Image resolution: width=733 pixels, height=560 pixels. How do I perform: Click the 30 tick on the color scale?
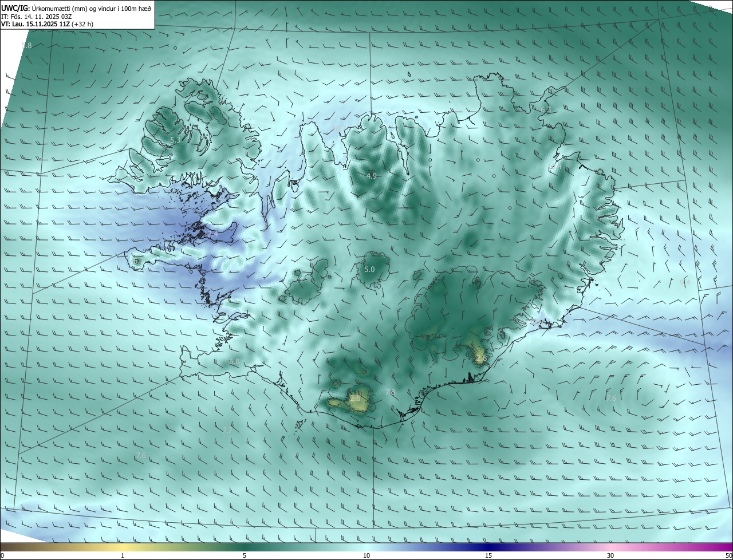[610, 555]
